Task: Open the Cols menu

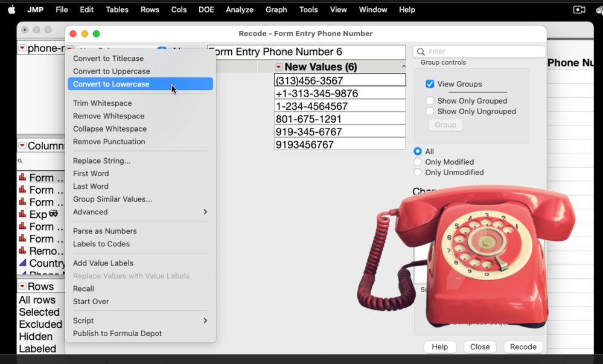Action: (179, 10)
